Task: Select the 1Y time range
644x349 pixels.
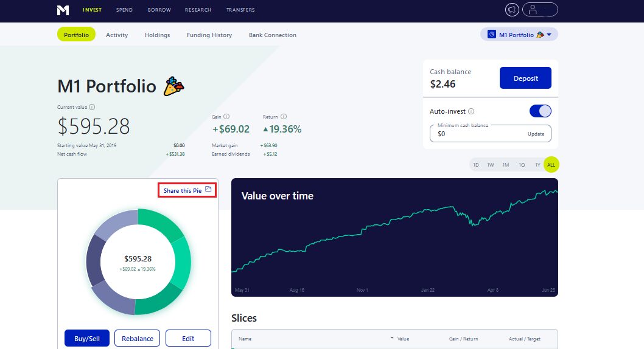Action: [x=537, y=165]
